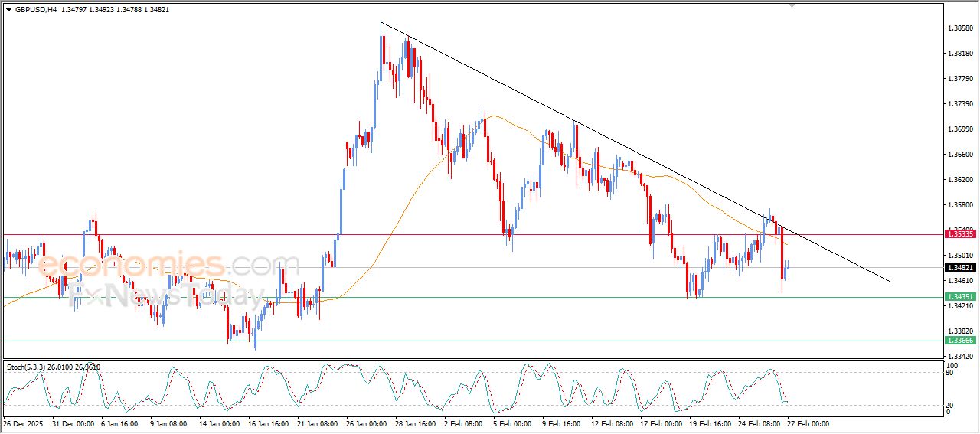Select the red 1.35335 price label
Viewport: 980px width, 434px height.
click(x=960, y=233)
